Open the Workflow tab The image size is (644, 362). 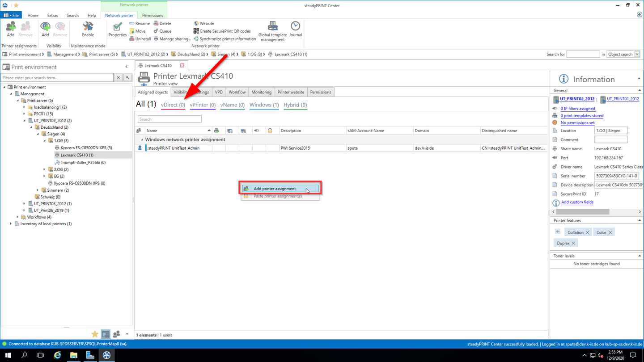coord(237,92)
